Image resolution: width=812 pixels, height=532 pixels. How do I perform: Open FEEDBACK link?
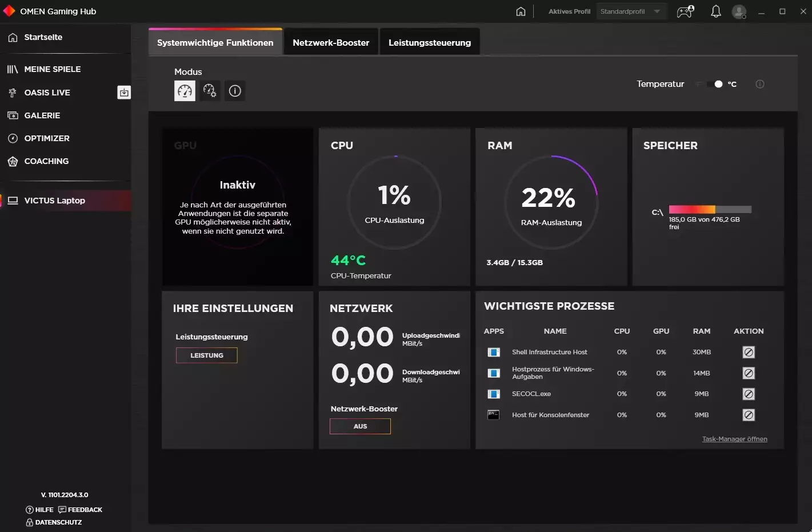coord(81,510)
